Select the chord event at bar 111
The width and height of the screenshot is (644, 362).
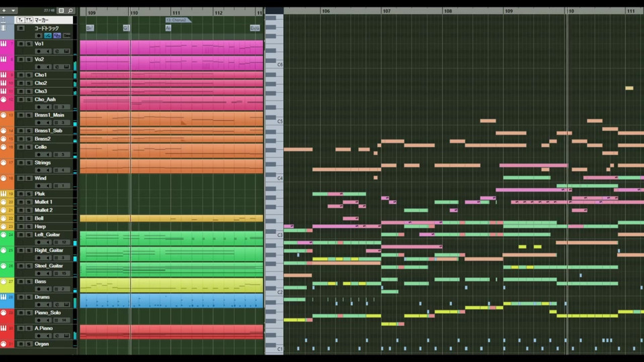168,28
